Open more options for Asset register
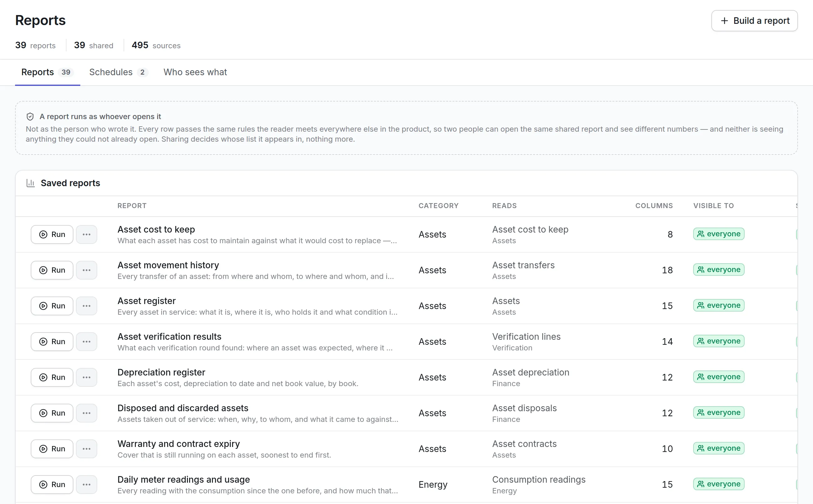The height and width of the screenshot is (504, 813). point(86,306)
